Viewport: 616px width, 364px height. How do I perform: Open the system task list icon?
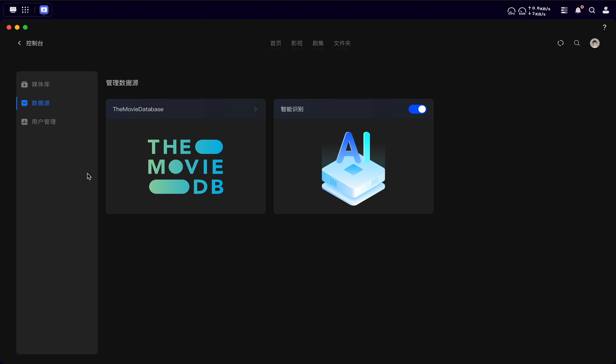click(x=564, y=10)
